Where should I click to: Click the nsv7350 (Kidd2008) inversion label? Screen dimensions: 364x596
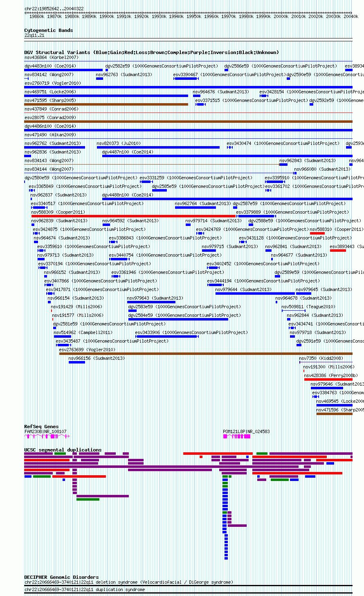[x=321, y=358]
